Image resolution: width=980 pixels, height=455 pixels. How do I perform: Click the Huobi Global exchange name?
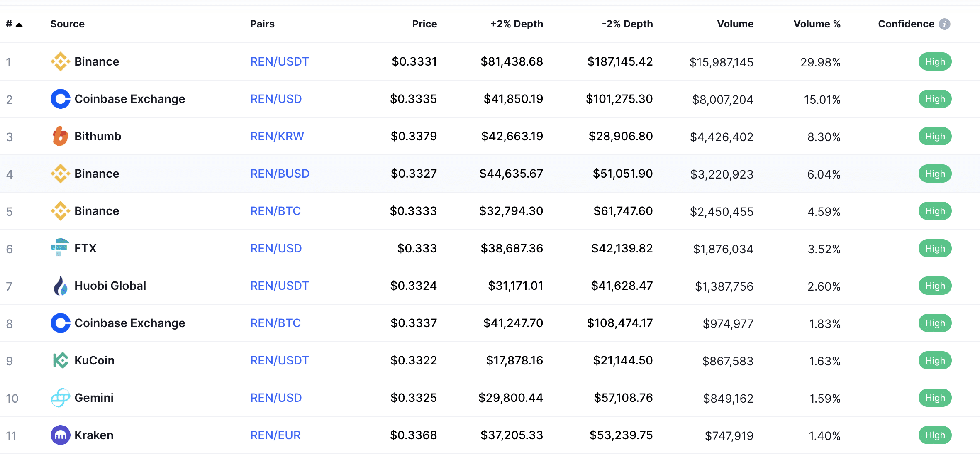[110, 286]
